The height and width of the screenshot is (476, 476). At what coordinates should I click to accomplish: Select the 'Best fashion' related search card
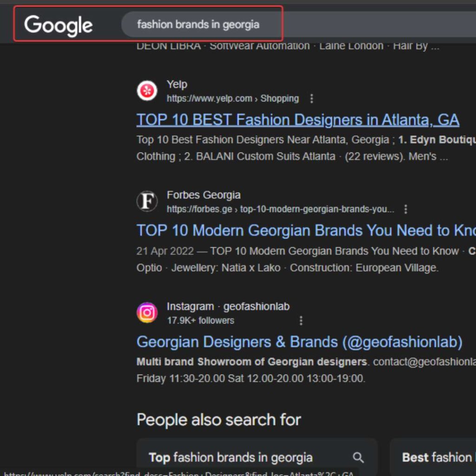[433, 457]
